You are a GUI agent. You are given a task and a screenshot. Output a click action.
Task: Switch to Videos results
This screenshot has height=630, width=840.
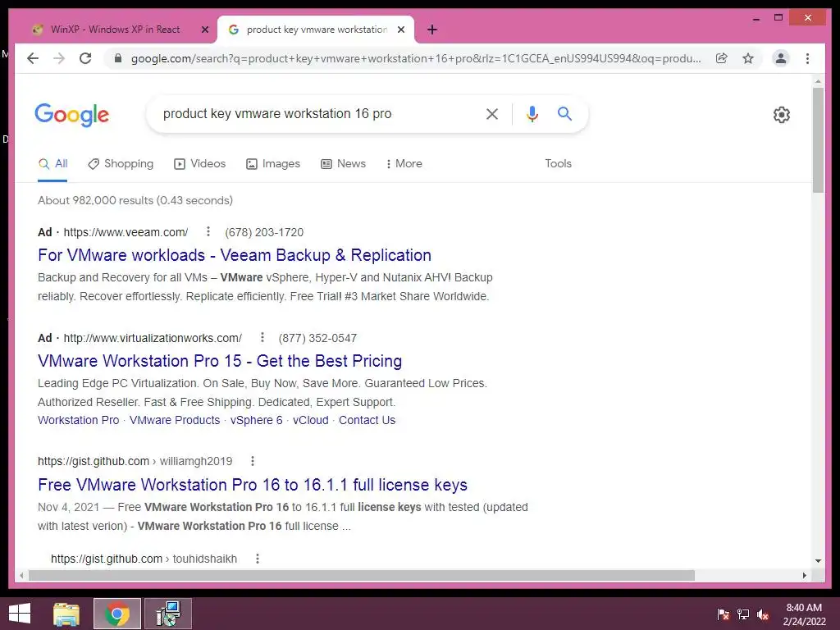click(200, 163)
